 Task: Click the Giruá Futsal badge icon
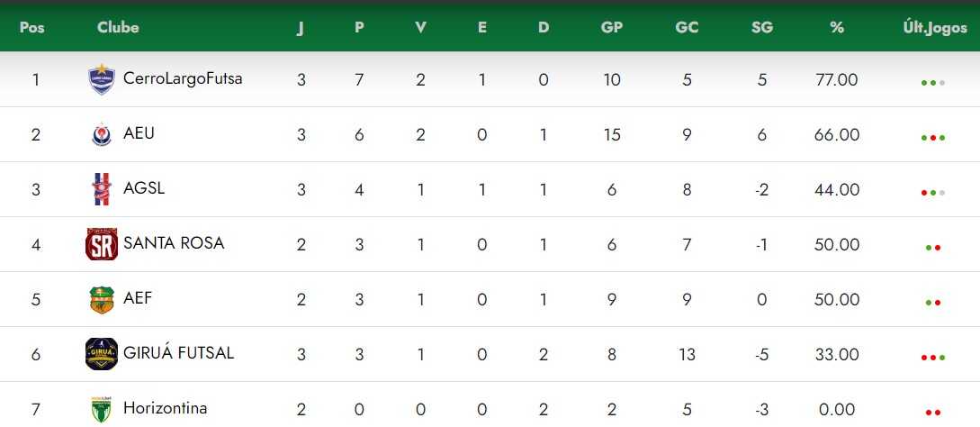pyautogui.click(x=102, y=354)
